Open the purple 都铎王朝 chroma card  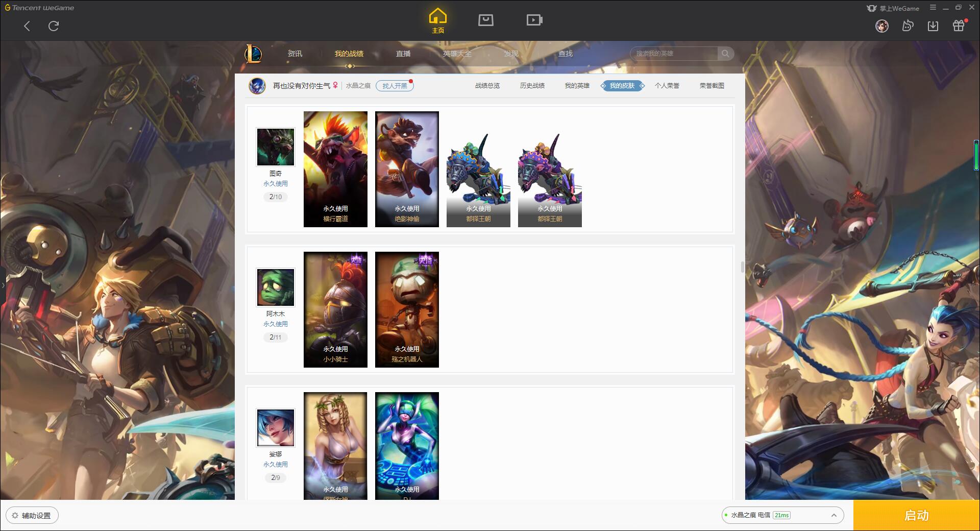(x=550, y=180)
